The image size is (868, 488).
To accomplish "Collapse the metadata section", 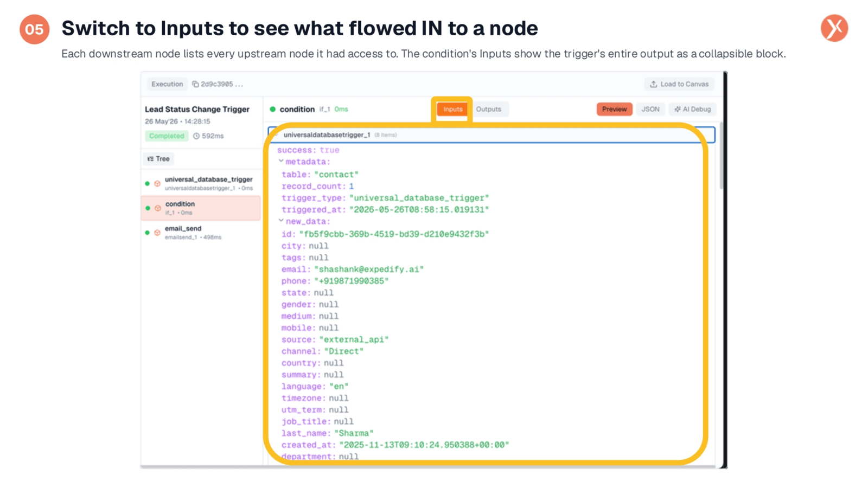I will pyautogui.click(x=281, y=161).
